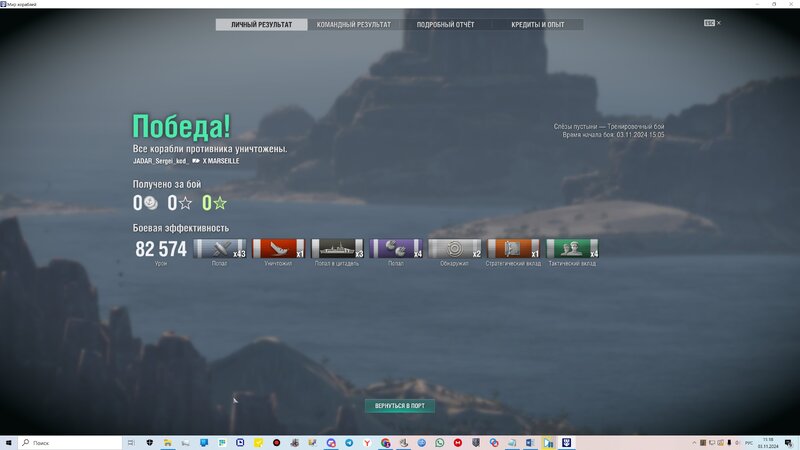Image resolution: width=800 pixels, height=450 pixels.
Task: Open File Explorer from taskbar
Action: click(167, 443)
